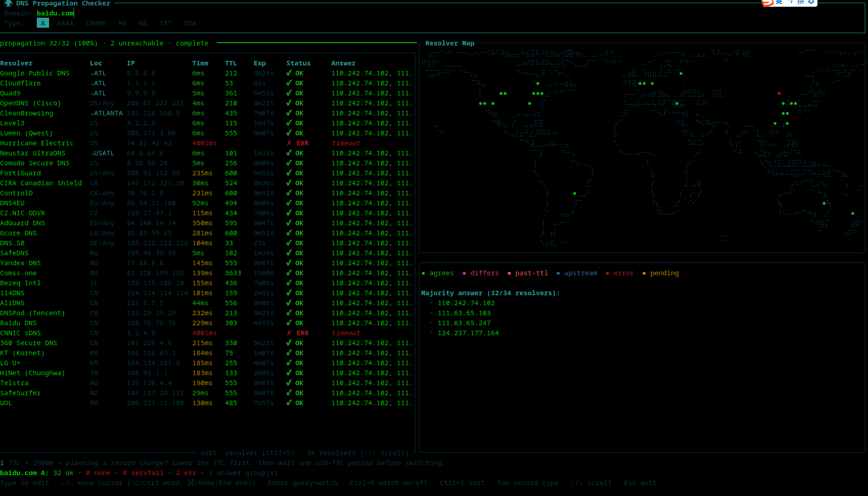Select the HiNet (Chunghwa) resolver row
The height and width of the screenshot is (496, 868).
(x=206, y=373)
